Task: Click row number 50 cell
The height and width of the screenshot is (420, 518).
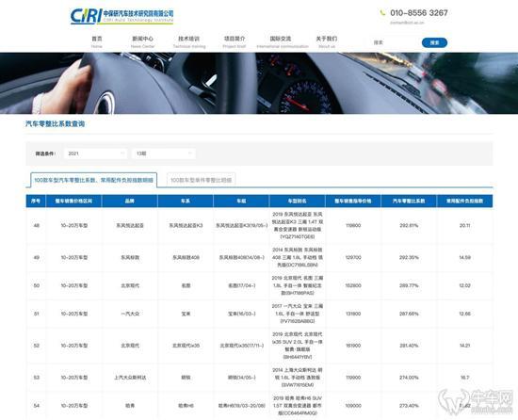Action: [x=37, y=285]
